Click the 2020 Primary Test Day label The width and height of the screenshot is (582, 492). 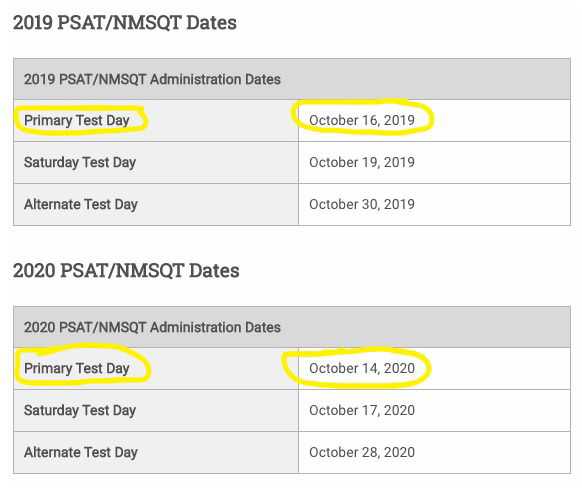coord(77,368)
